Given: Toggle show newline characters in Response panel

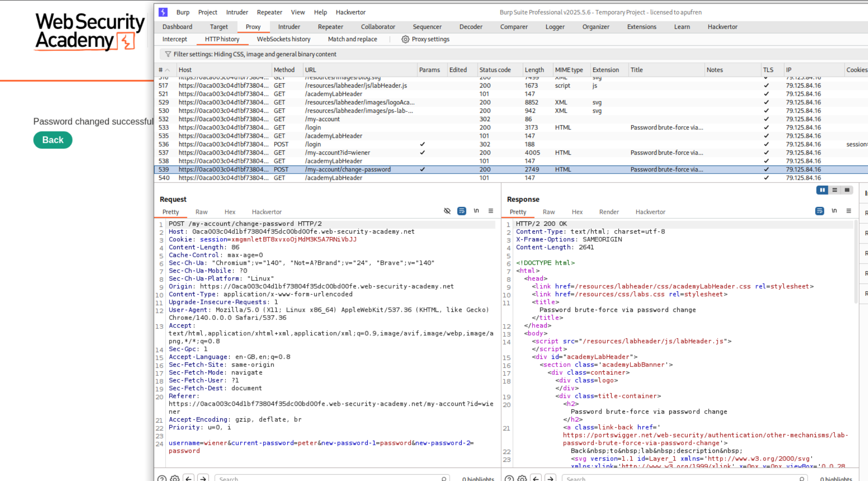Looking at the screenshot, I should coord(834,211).
